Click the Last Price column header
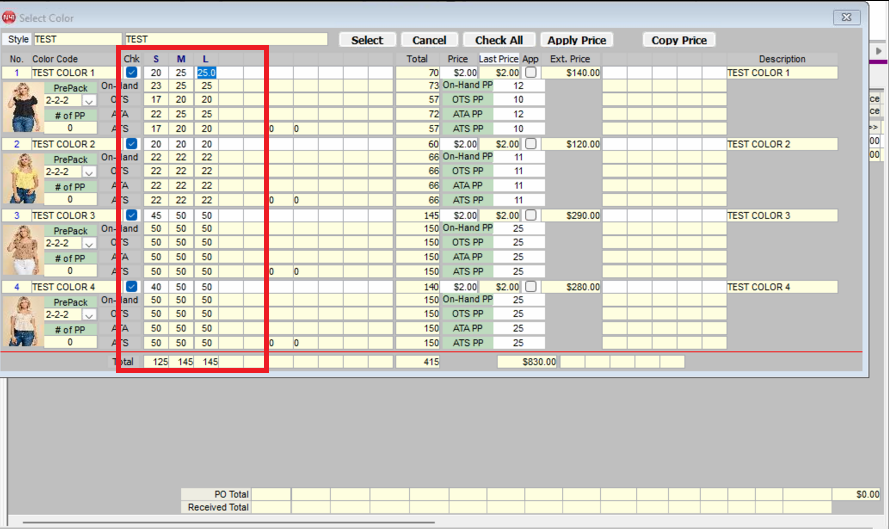 (498, 59)
